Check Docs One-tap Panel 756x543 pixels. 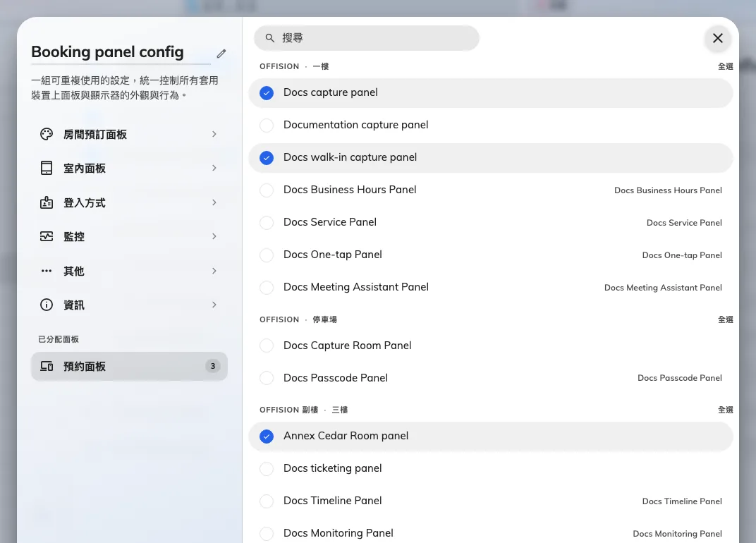click(x=267, y=255)
